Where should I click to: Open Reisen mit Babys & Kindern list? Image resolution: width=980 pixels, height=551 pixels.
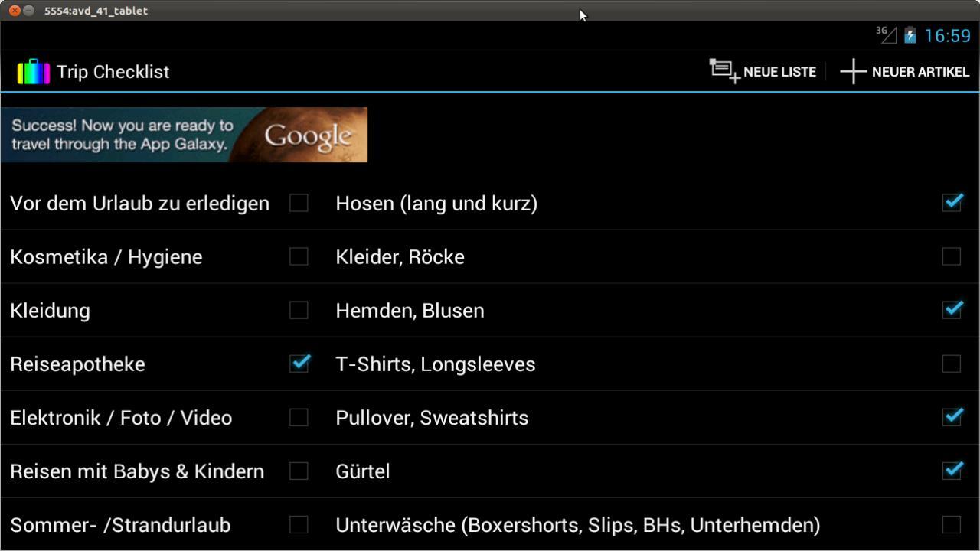click(137, 471)
